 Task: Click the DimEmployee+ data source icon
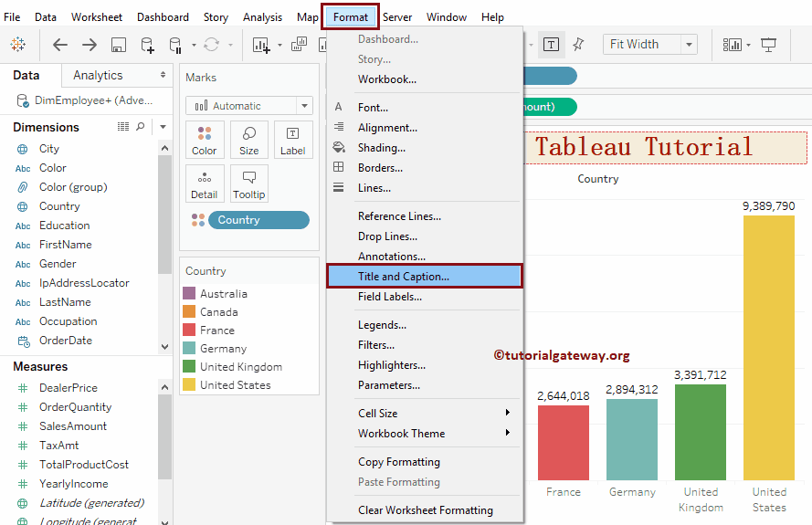coord(23,100)
